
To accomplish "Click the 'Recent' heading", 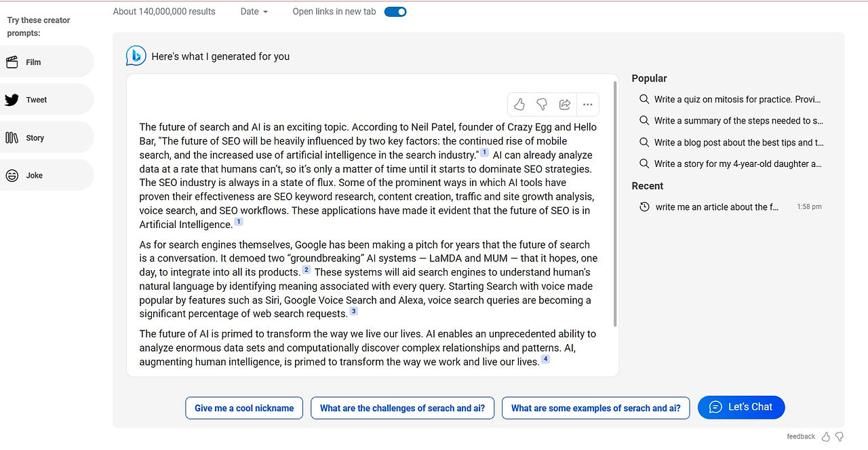I will [648, 186].
